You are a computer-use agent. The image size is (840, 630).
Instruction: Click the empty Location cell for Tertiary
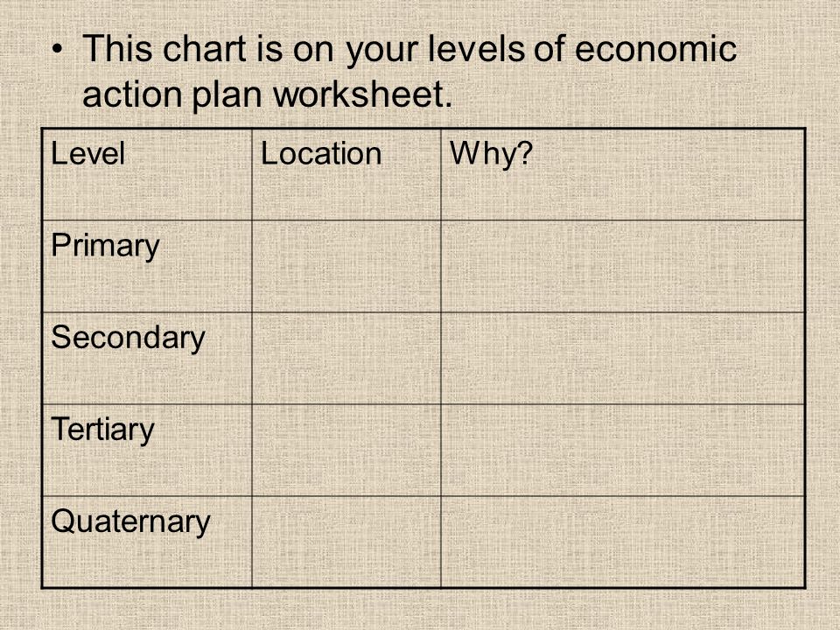pos(346,450)
